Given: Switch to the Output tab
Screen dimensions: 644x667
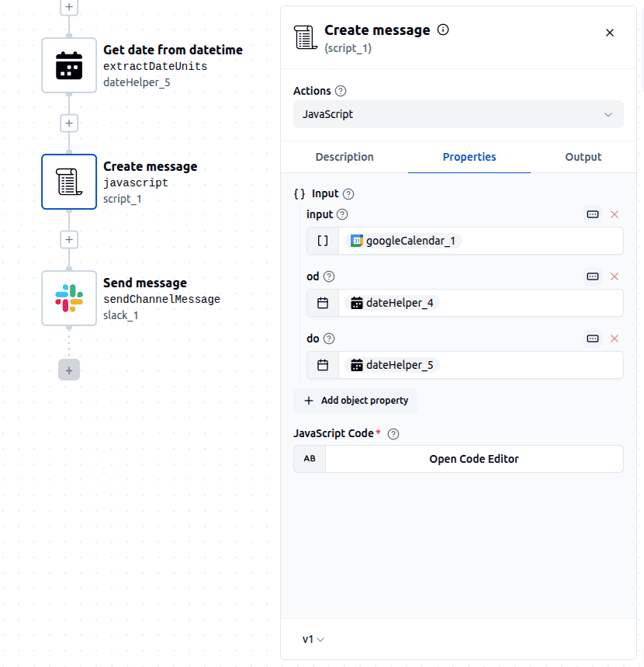Looking at the screenshot, I should 583,157.
